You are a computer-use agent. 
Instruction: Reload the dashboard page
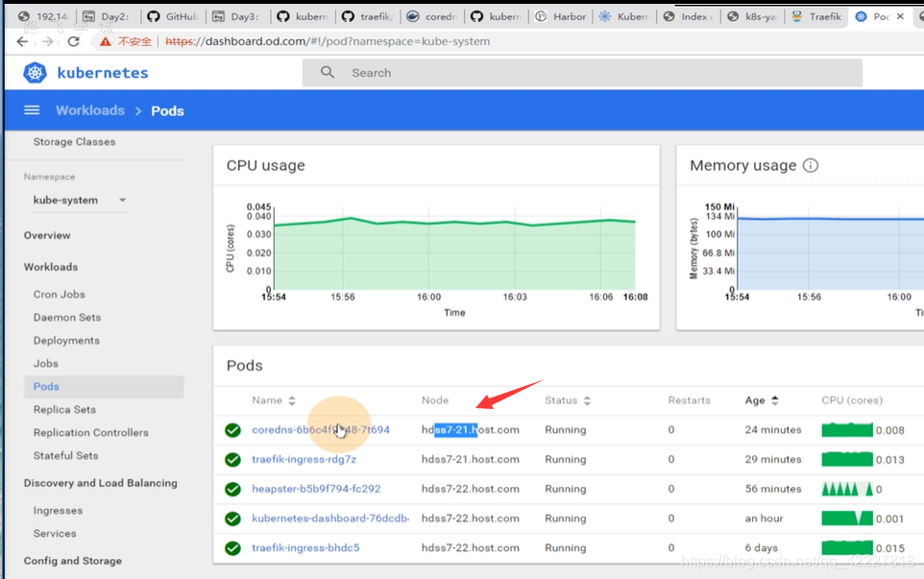click(74, 41)
